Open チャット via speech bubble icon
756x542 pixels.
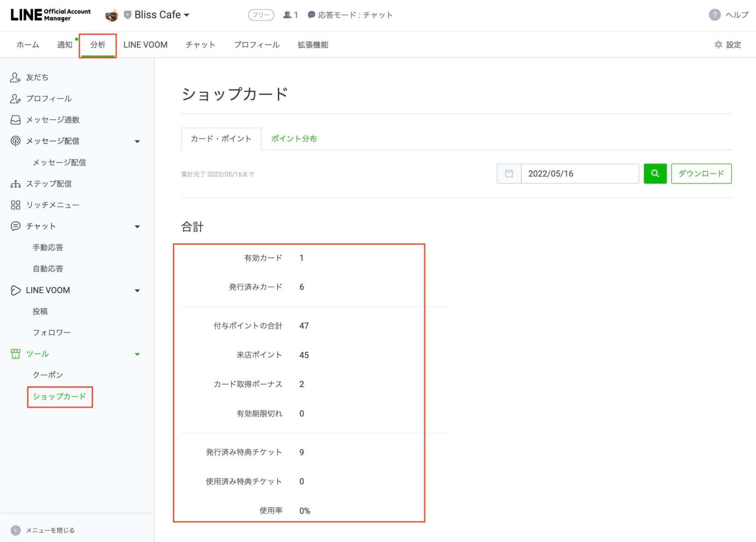tap(15, 226)
